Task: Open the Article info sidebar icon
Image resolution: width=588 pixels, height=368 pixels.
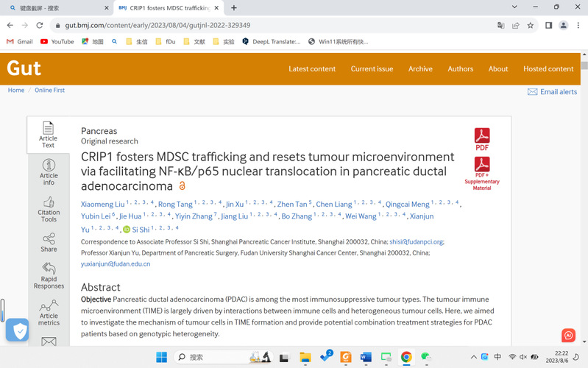Action: (x=49, y=171)
